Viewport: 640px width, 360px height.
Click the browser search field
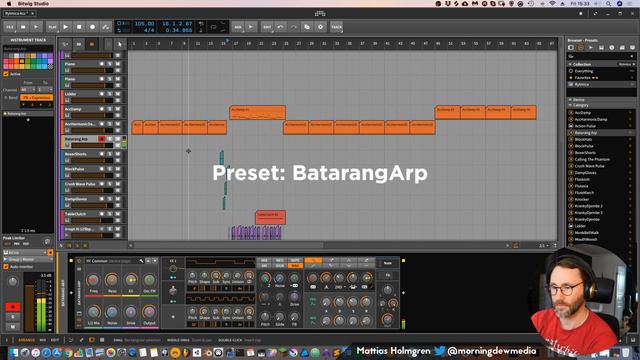601,56
